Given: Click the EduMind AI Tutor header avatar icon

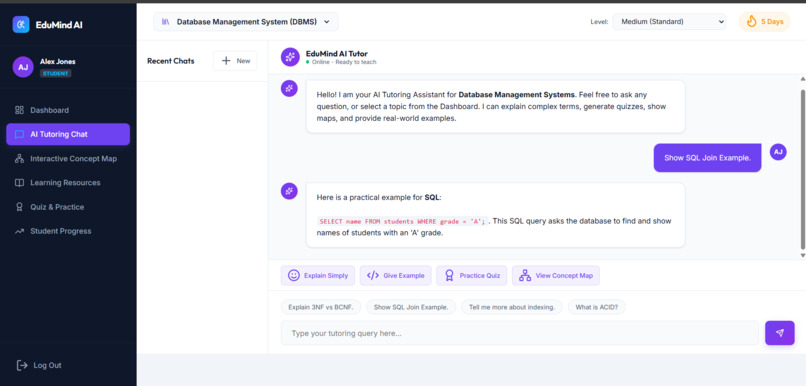Looking at the screenshot, I should click(290, 57).
